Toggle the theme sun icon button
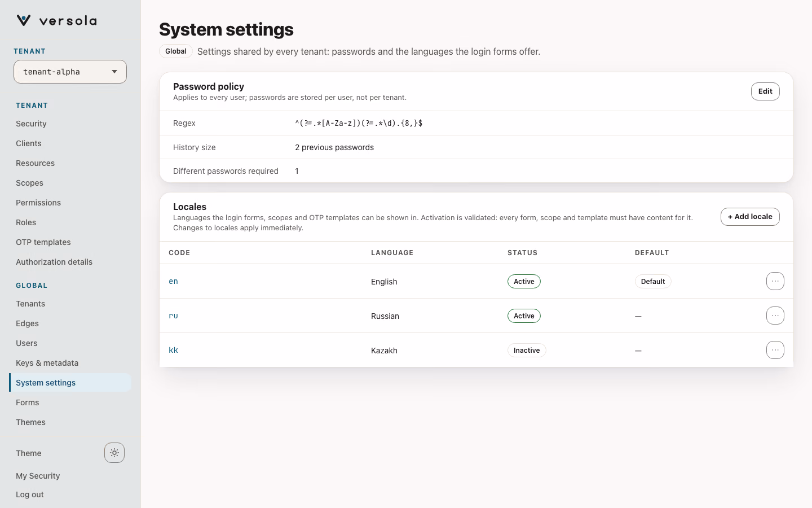Screen dimensions: 812x508 click(114, 453)
